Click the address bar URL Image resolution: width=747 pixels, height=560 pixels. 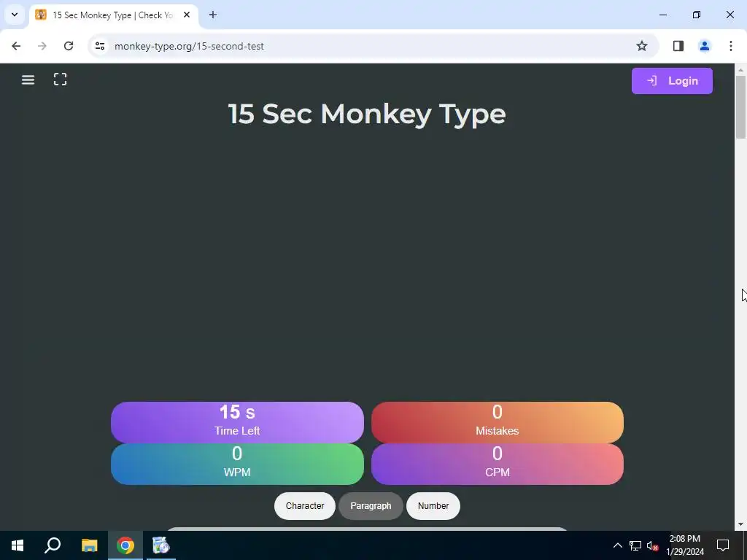pos(189,46)
